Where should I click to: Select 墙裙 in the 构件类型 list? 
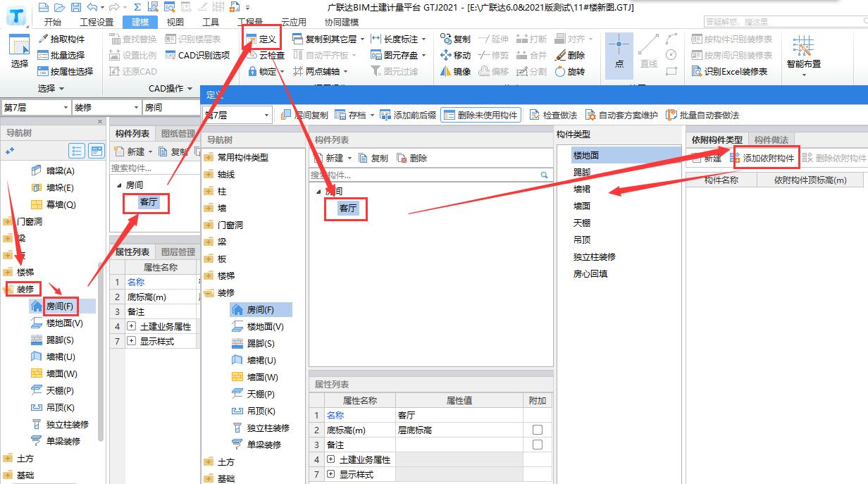coord(582,189)
